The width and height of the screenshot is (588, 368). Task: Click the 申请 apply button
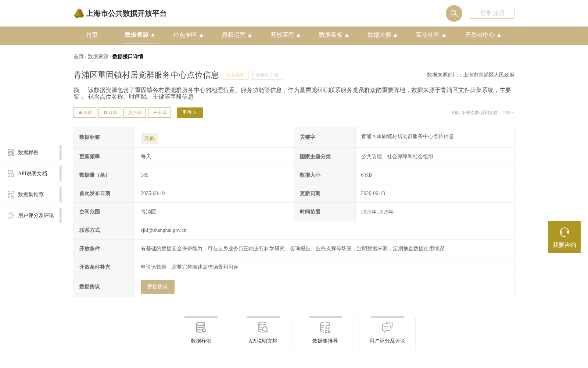(190, 113)
